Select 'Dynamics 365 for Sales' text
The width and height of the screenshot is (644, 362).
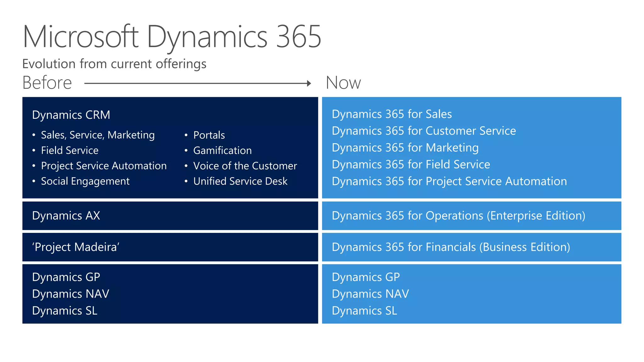pos(391,114)
